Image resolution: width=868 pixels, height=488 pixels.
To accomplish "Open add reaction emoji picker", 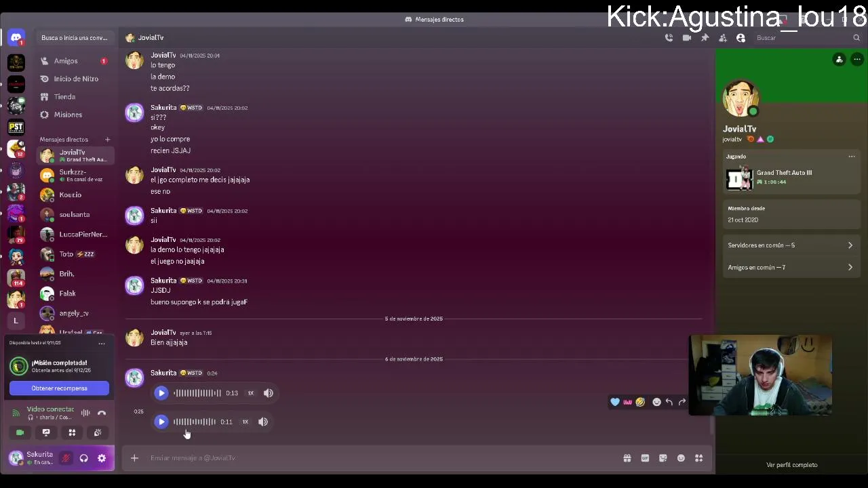I will pyautogui.click(x=656, y=402).
